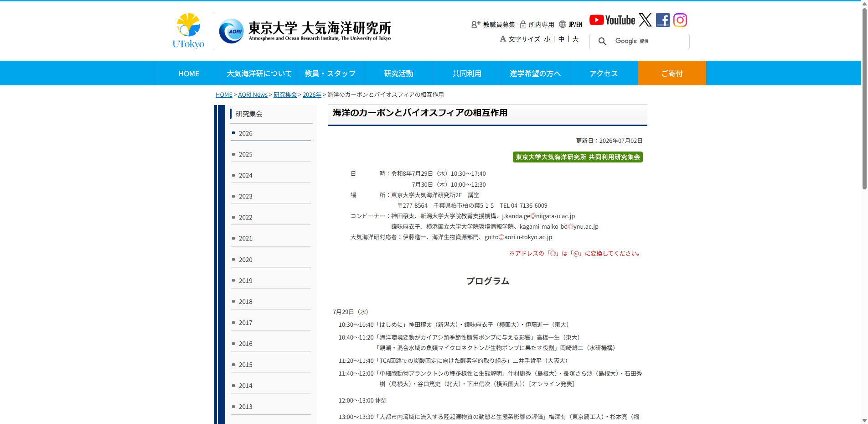
Task: Open 研究活動 menu
Action: click(398, 73)
